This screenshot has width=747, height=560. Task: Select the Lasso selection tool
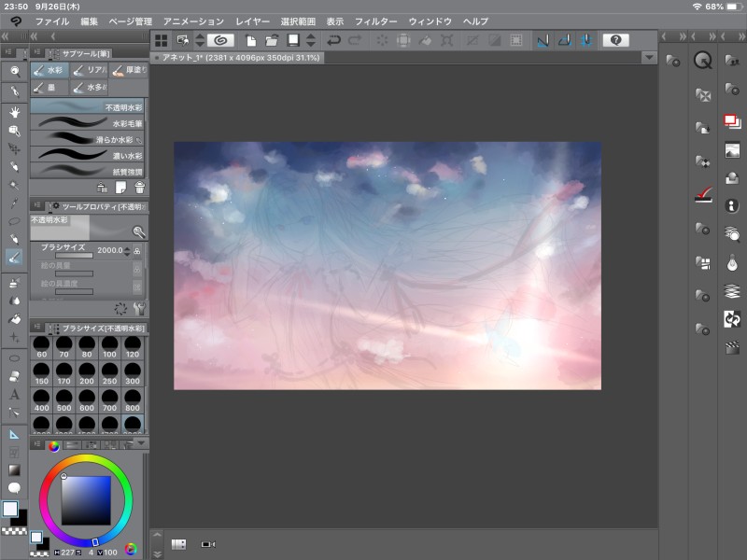15,221
